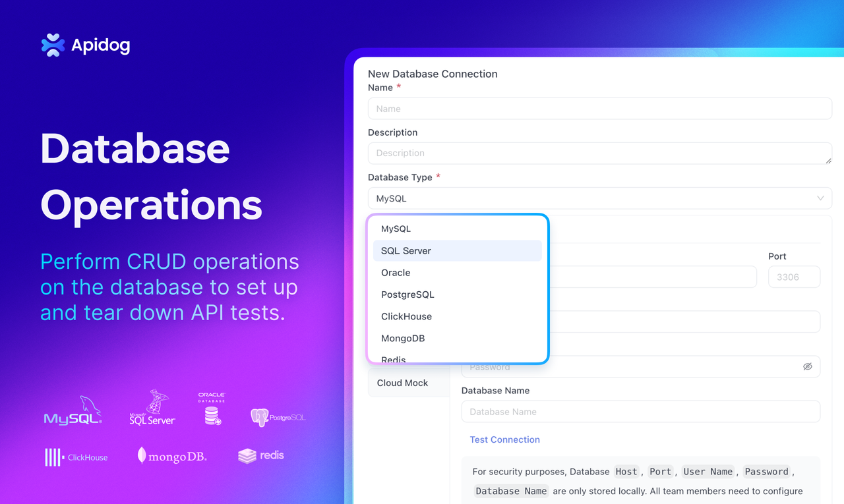Click the Port field label

777,256
